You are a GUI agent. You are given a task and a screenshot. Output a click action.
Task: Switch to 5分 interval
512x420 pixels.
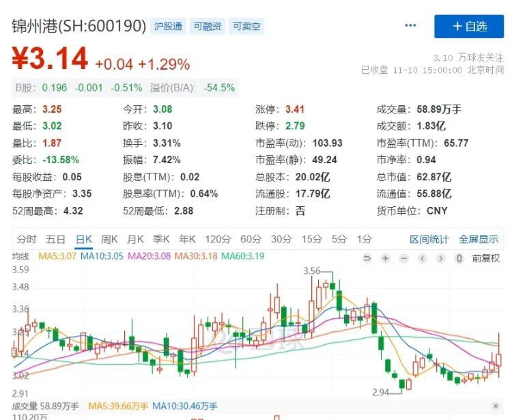(x=339, y=239)
